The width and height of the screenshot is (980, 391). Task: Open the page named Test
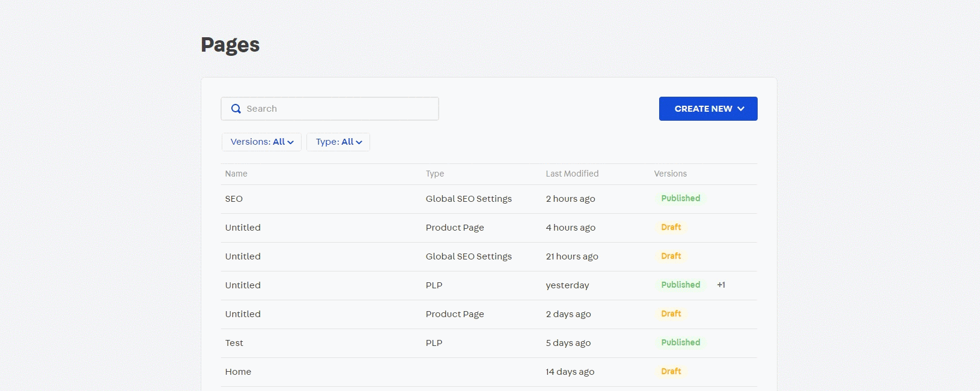234,343
